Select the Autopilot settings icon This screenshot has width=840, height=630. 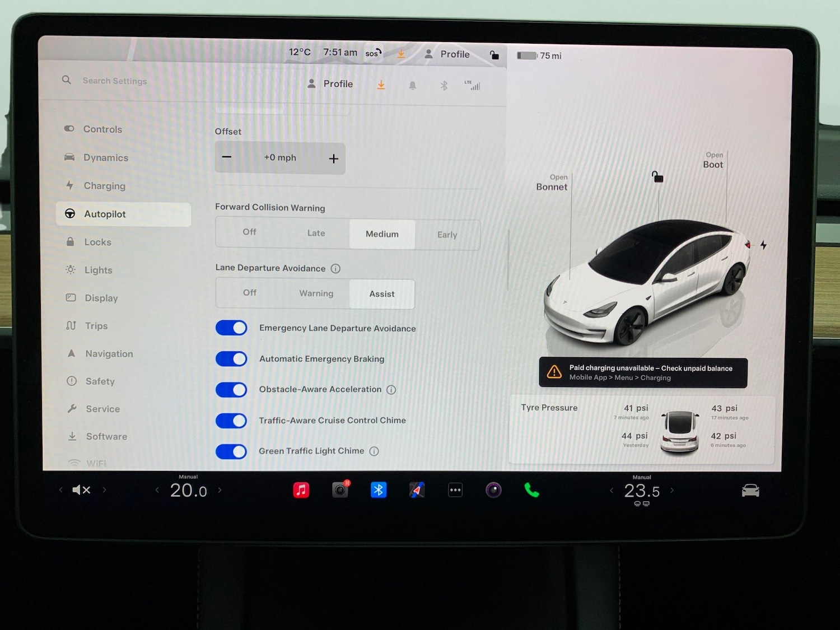pos(70,213)
